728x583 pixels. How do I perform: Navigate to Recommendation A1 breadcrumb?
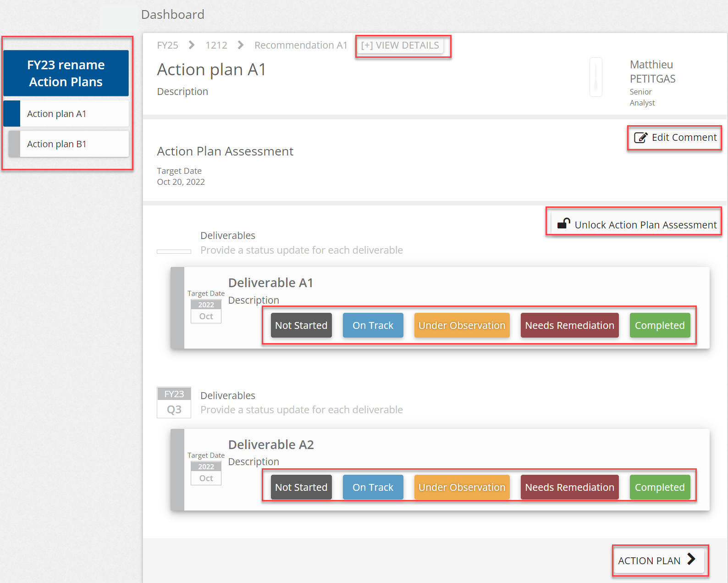pos(301,45)
